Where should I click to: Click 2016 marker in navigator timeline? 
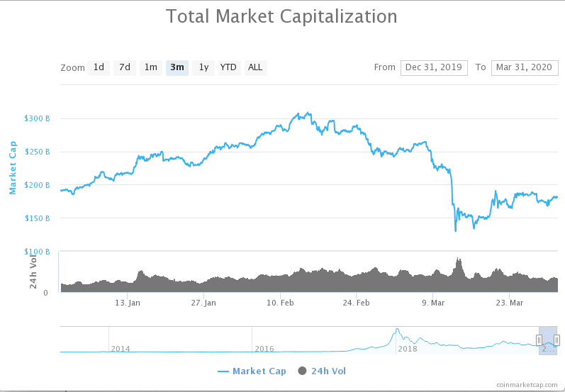(264, 349)
